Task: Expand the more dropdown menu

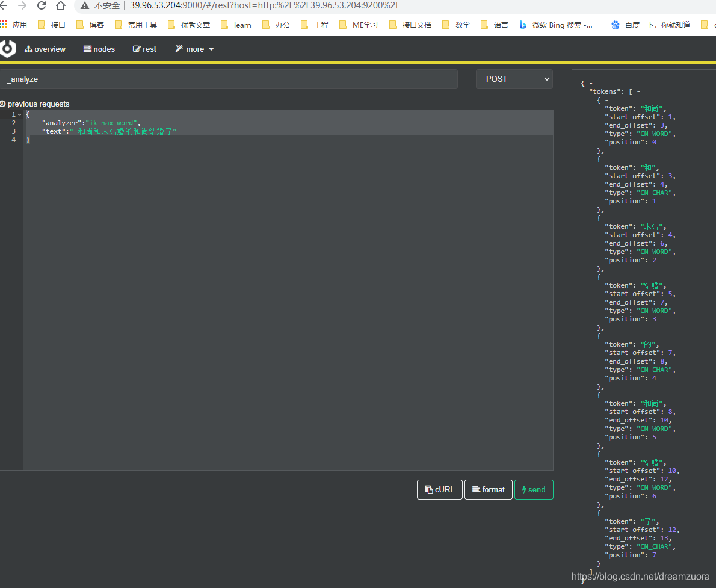Action: [194, 49]
